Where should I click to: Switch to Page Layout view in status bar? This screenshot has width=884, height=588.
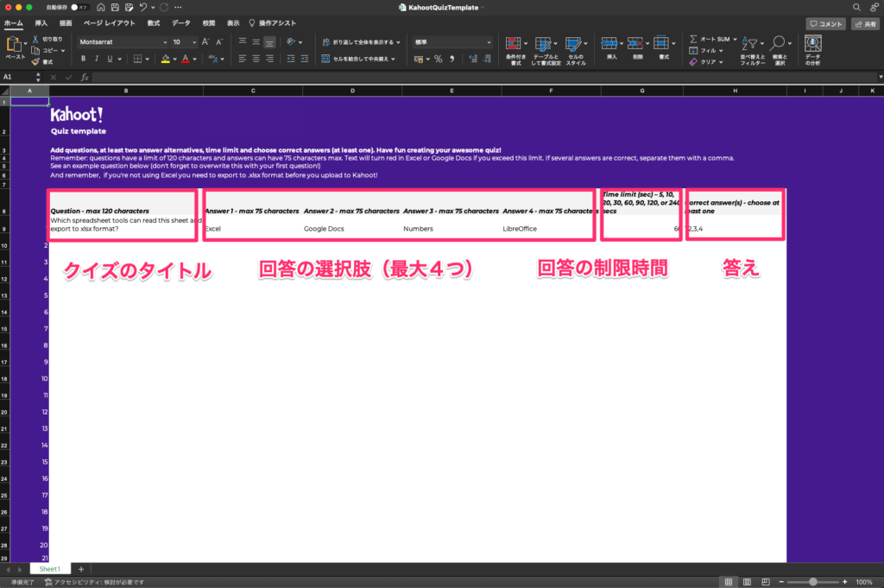click(x=747, y=582)
